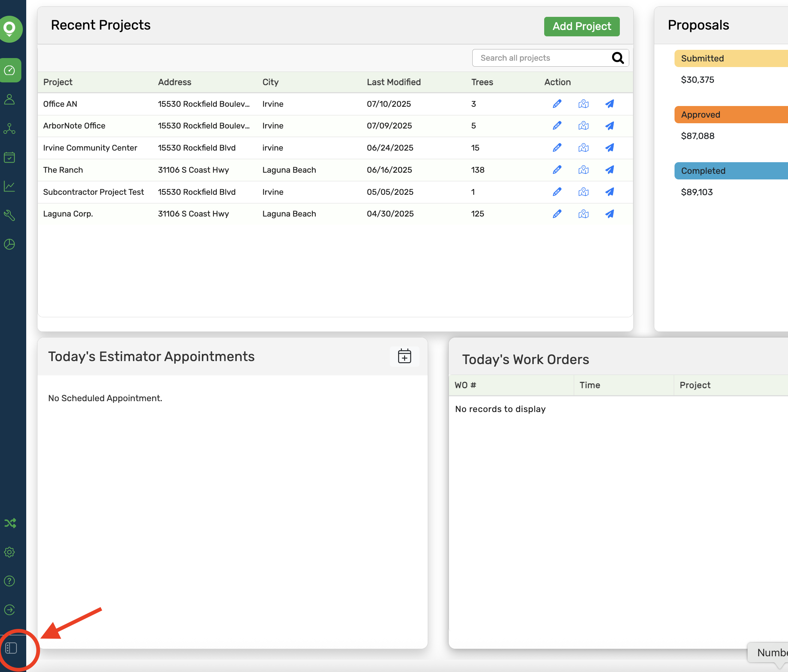The image size is (788, 672).
Task: Click the 07/10/2025 last modified date
Action: pos(389,104)
